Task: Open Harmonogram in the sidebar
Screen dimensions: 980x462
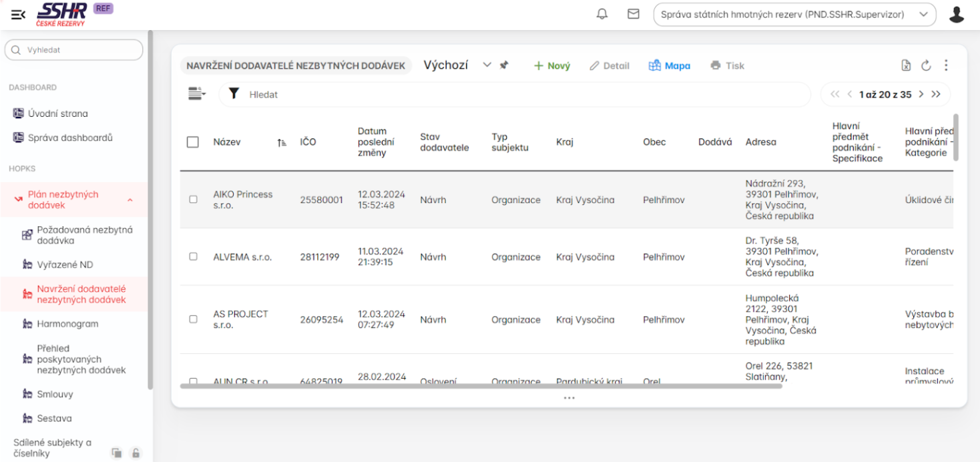Action: pos(67,324)
